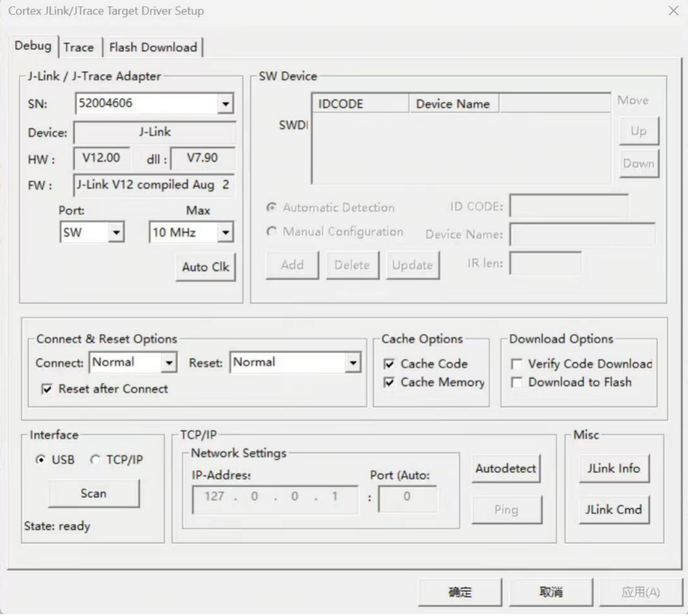Open the Connect mode dropdown
Image resolution: width=688 pixels, height=616 pixels.
(169, 363)
